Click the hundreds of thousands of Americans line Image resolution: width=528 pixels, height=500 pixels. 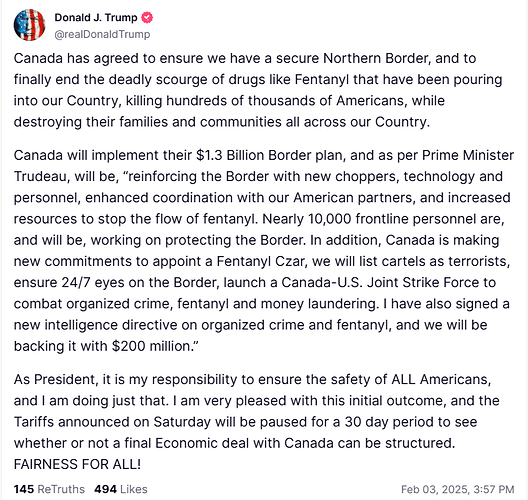tap(229, 101)
